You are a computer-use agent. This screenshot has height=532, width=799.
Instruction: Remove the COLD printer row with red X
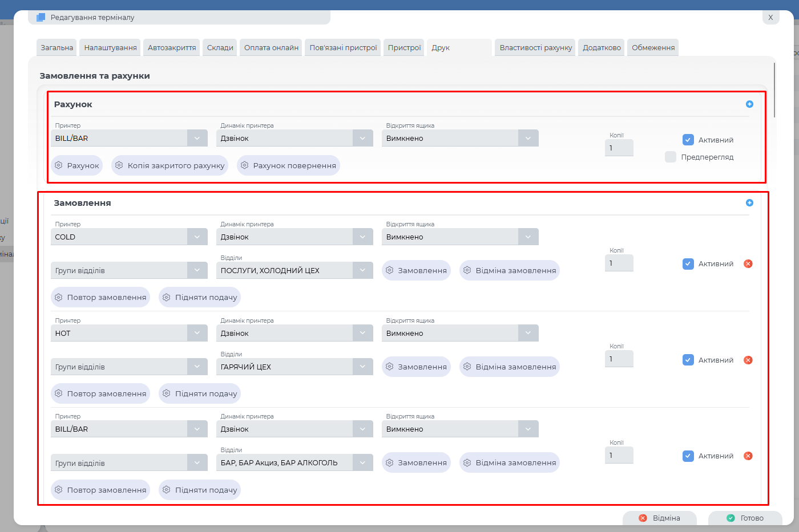pyautogui.click(x=748, y=263)
